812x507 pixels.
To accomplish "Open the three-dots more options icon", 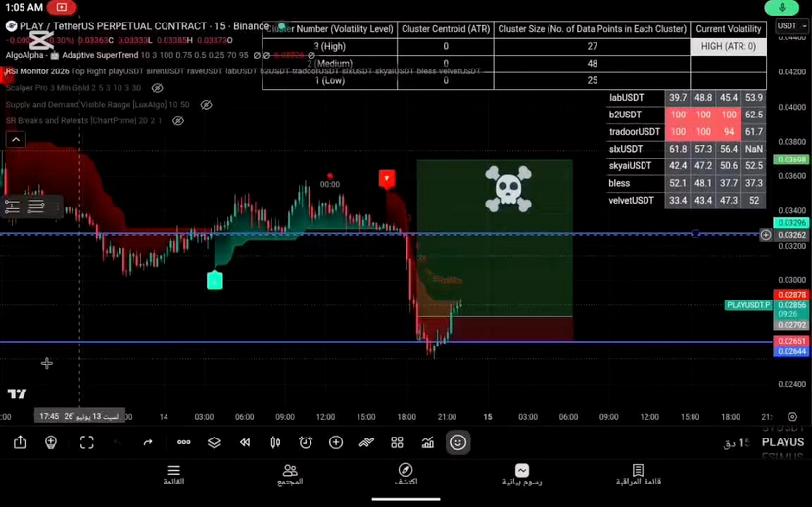I will (x=184, y=442).
